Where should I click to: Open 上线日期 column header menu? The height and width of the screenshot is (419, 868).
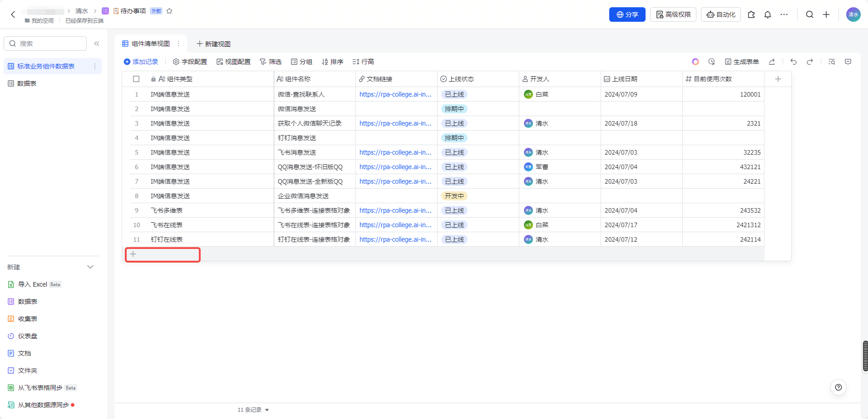641,79
